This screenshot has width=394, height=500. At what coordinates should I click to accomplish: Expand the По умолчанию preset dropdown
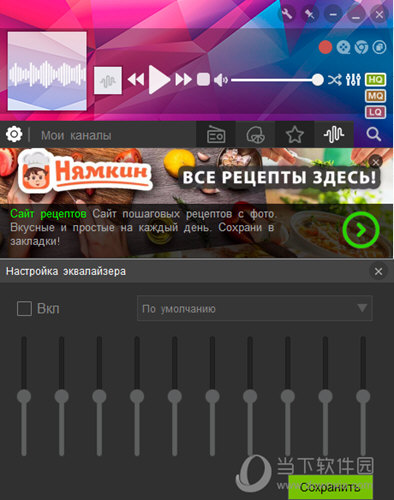coord(255,308)
